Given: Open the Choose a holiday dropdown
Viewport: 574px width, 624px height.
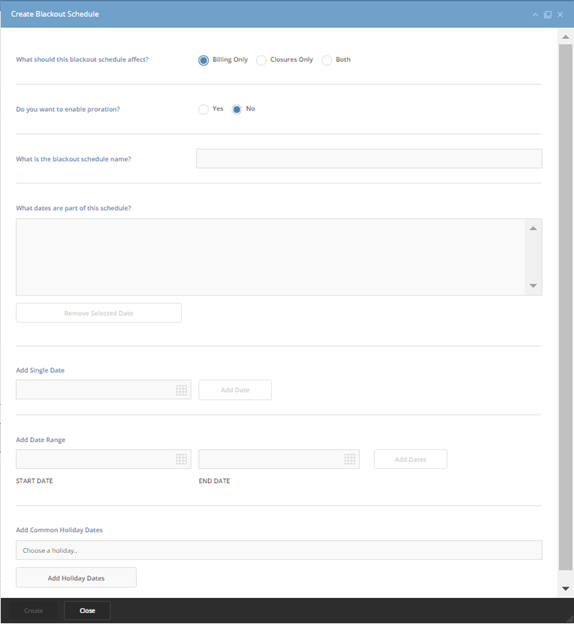Looking at the screenshot, I should point(279,550).
